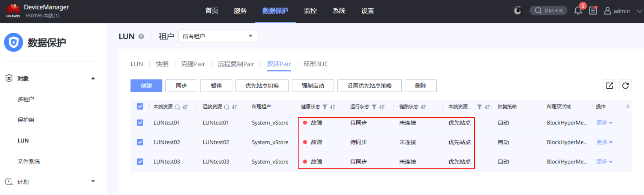Open the 监控 menu in top navigation

pos(310,11)
